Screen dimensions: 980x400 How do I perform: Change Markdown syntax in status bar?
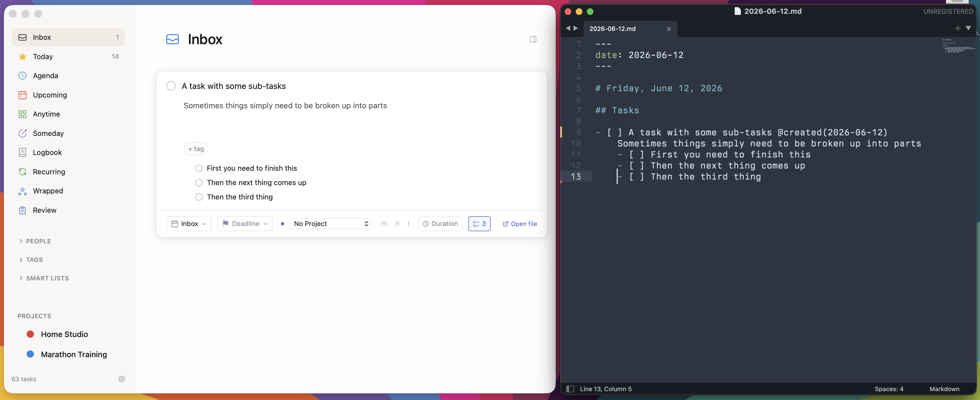(944, 389)
